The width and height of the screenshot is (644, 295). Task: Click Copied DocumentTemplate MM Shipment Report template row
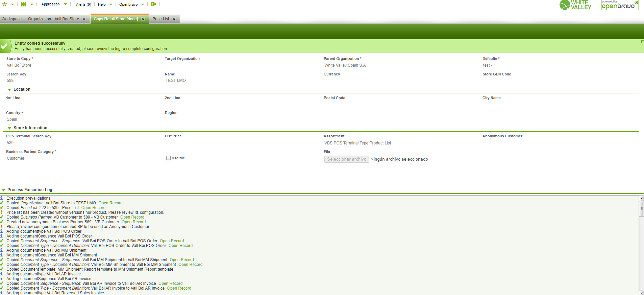[90, 269]
